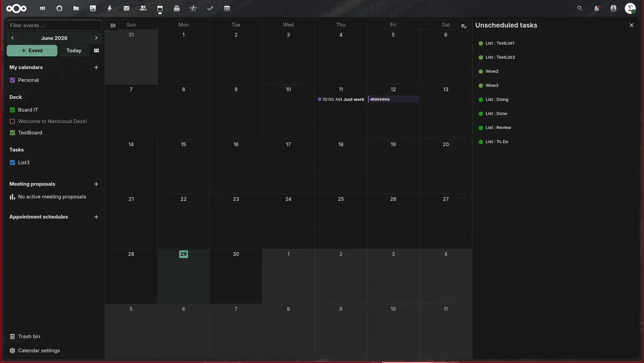
Task: Select unscheduled task Wow3
Action: coord(492,85)
